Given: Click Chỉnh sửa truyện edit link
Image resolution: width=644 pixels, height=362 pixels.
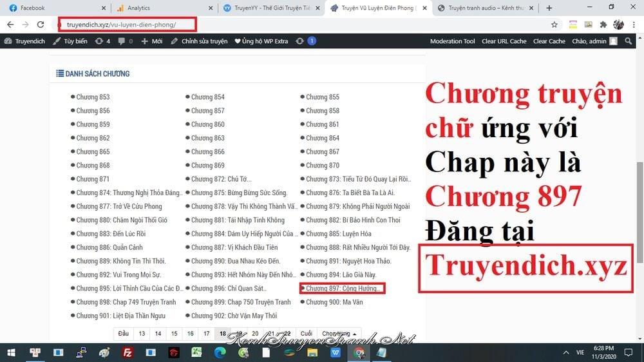Looking at the screenshot, I should click(x=199, y=41).
